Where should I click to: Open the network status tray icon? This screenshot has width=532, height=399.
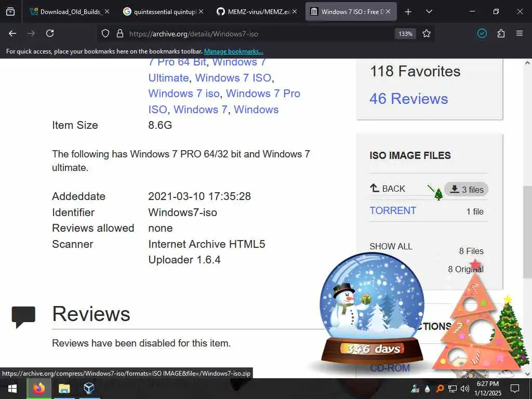point(453,389)
